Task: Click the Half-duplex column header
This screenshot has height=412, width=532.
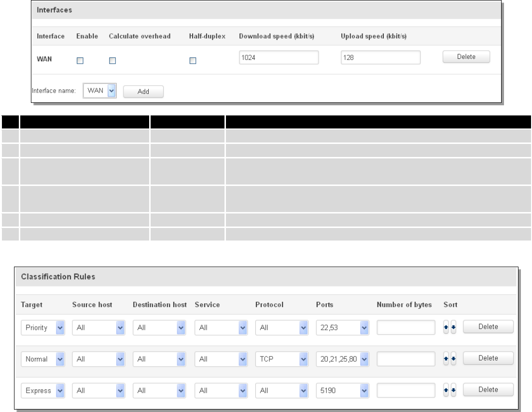Action: point(207,36)
